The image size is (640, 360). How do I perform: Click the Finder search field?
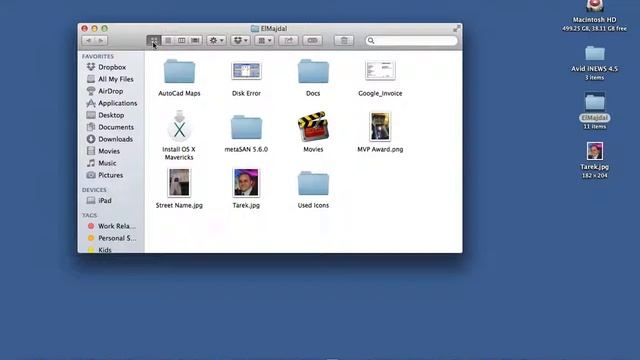411,40
